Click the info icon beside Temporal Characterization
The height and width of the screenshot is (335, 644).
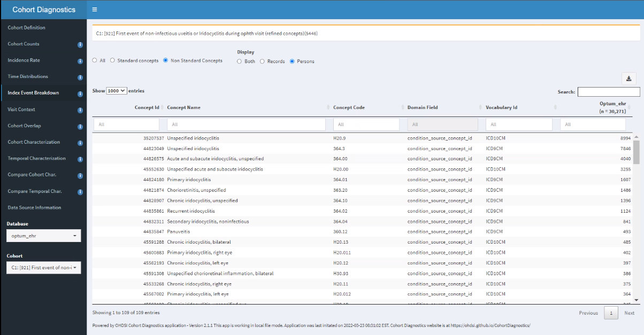80,159
